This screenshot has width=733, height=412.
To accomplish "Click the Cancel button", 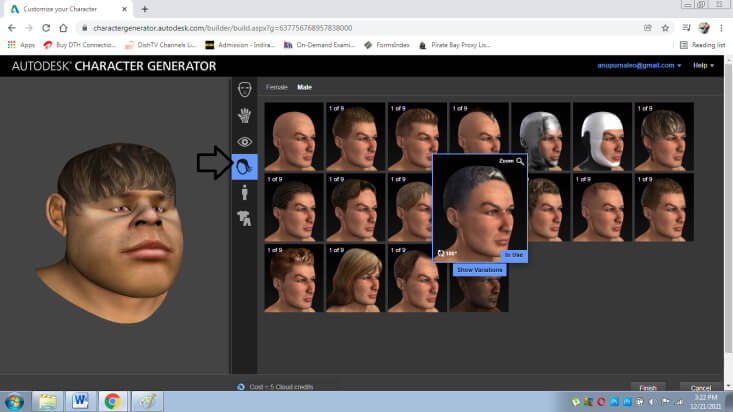I will pos(701,388).
